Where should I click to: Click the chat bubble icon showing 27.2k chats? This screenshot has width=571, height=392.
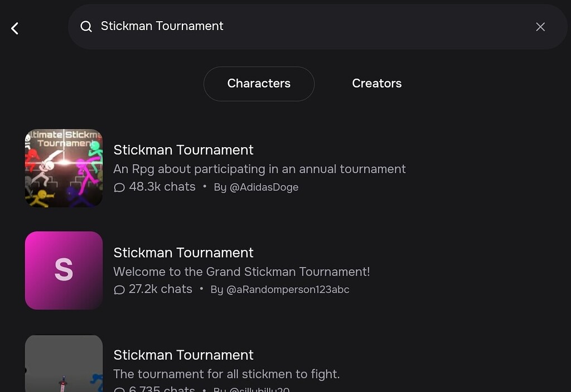coord(119,290)
